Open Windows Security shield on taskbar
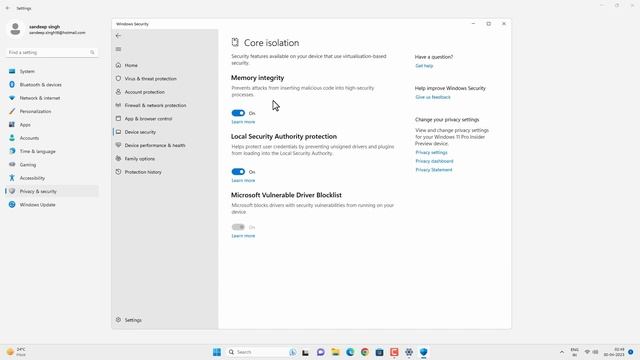Image resolution: width=640 pixels, height=360 pixels. (x=423, y=352)
